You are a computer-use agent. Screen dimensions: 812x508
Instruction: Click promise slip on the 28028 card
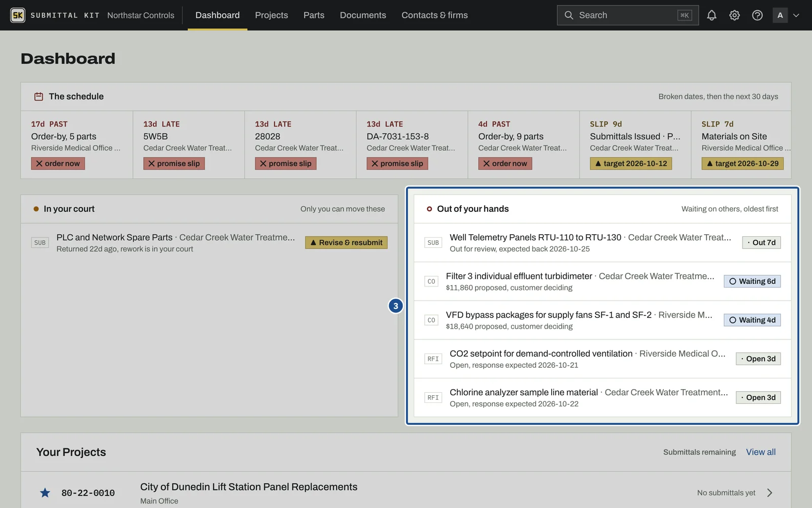click(286, 164)
